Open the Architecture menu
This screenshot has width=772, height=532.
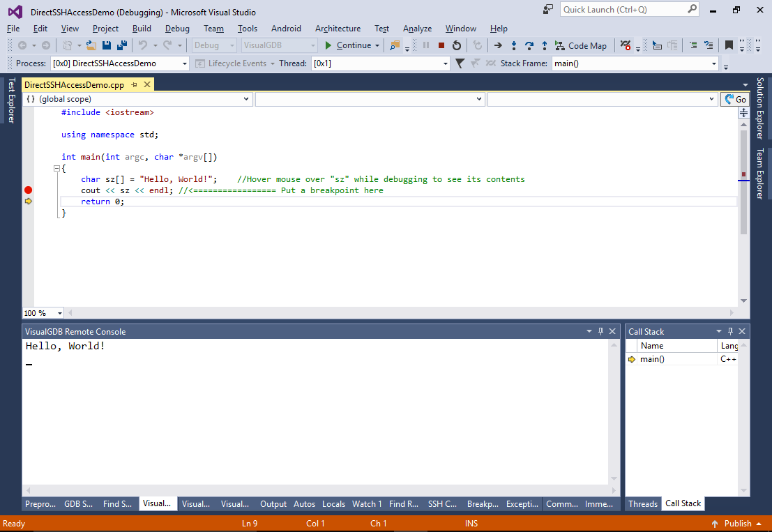click(x=338, y=29)
